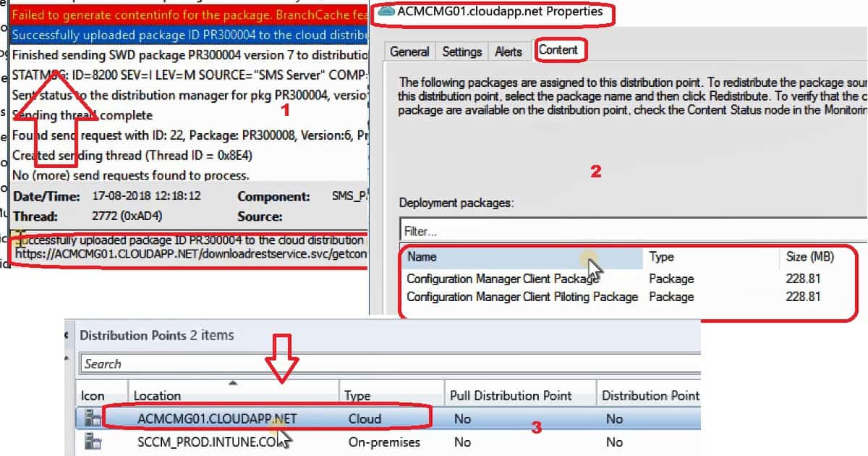Open the General tab in Properties
868x456 pixels.
coord(409,51)
